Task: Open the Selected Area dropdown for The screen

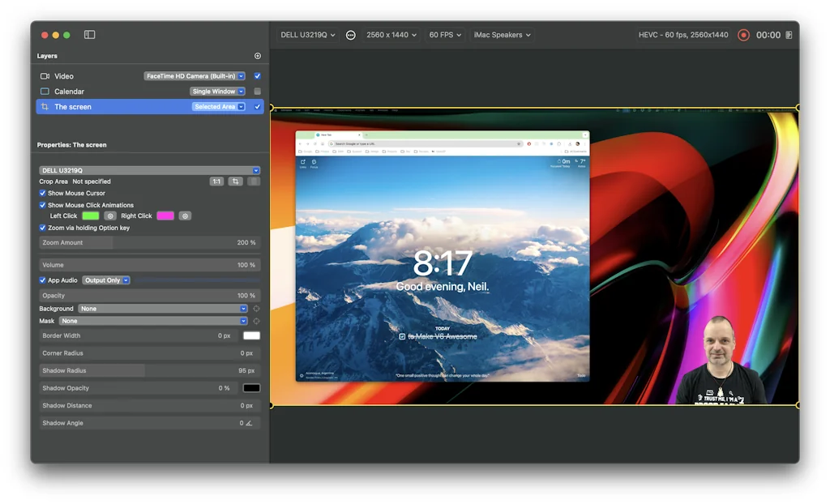Action: tap(217, 106)
